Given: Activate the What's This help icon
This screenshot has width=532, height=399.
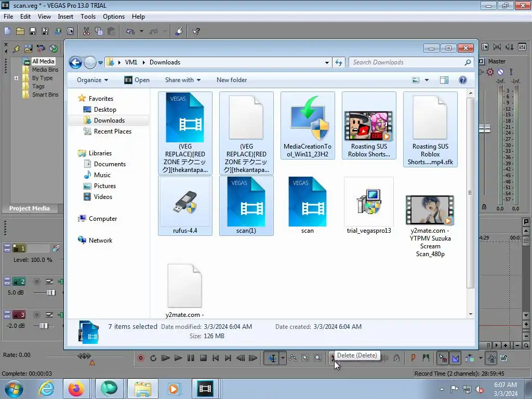Looking at the screenshot, I should [196, 31].
